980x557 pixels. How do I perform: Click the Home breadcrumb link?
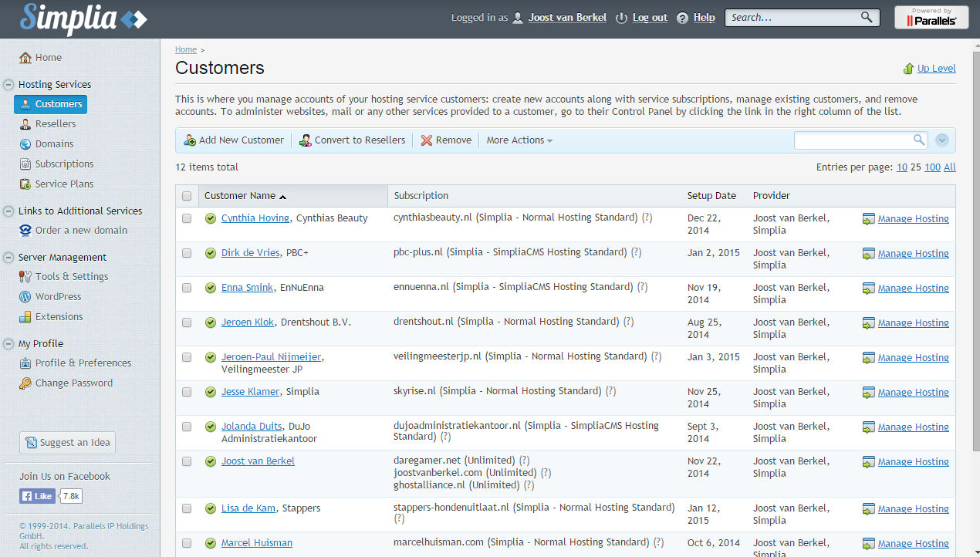186,49
